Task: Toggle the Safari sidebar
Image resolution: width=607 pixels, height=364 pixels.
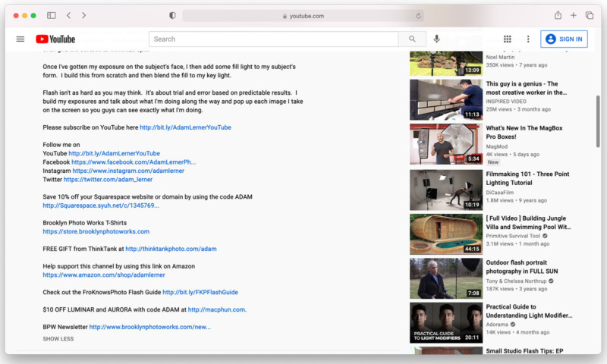Action: pos(51,15)
